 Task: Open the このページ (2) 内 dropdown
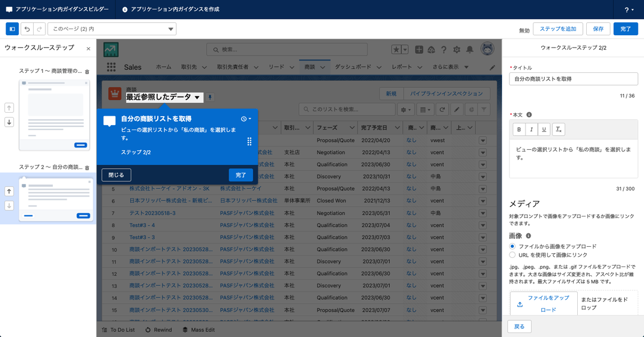click(x=112, y=29)
